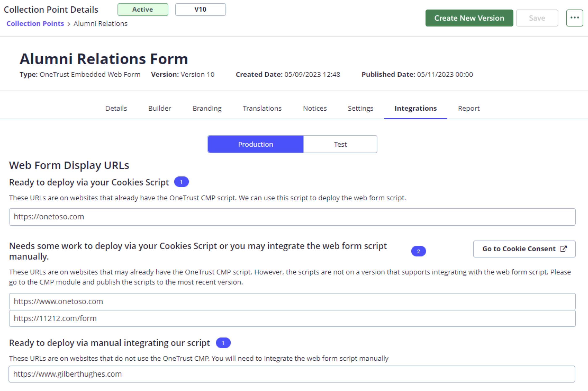588x391 pixels.
Task: Select the Production environment toggle
Action: coord(255,144)
